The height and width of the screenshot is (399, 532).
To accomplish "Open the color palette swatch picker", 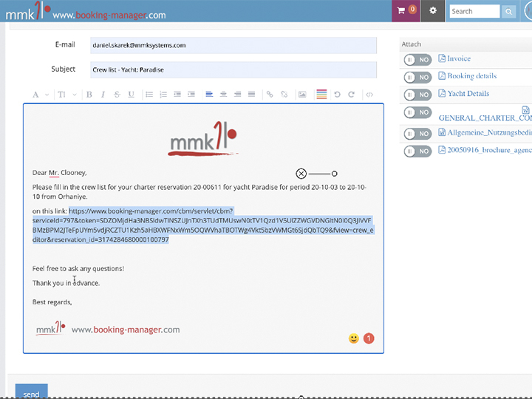I will click(321, 95).
